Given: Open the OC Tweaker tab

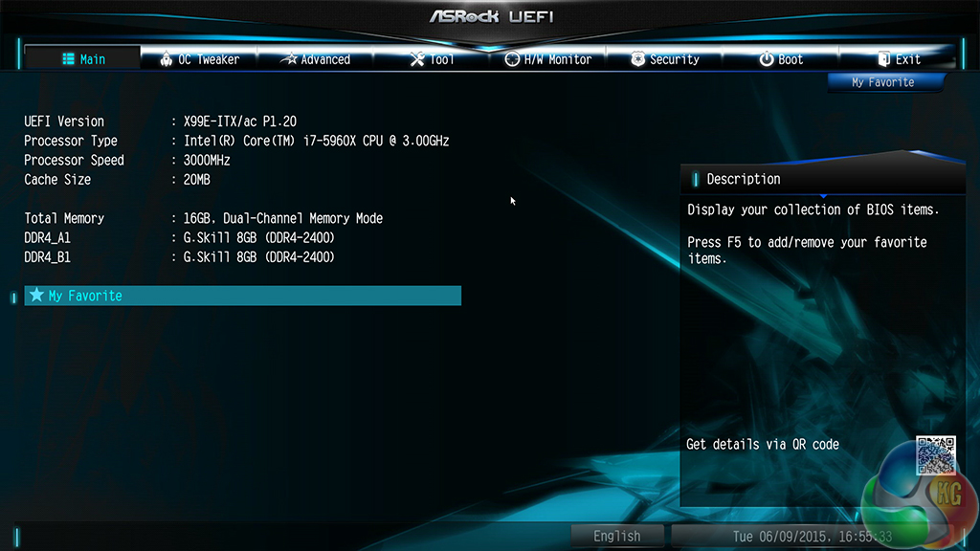Looking at the screenshot, I should [x=199, y=58].
